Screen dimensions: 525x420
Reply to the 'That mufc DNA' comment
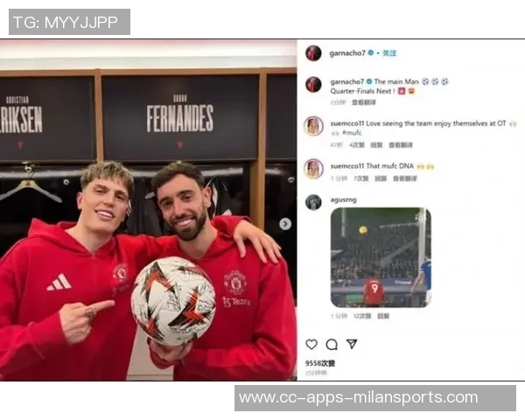pos(381,178)
